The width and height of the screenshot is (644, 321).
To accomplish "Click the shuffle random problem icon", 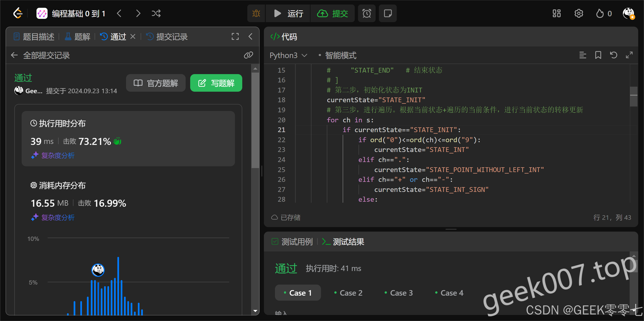I will click(156, 13).
